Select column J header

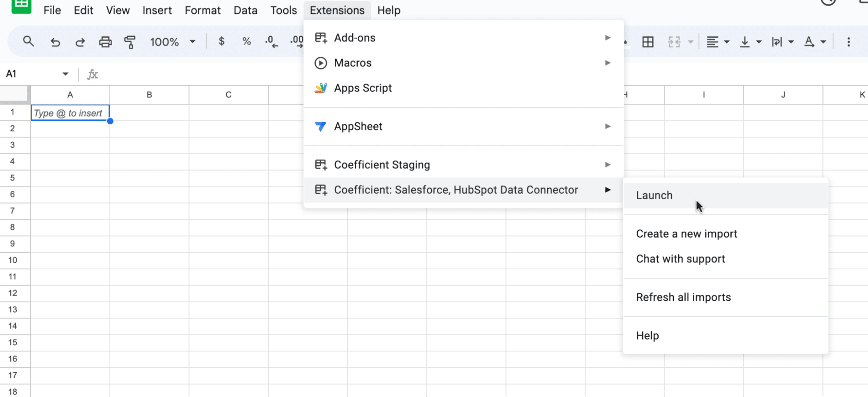783,95
